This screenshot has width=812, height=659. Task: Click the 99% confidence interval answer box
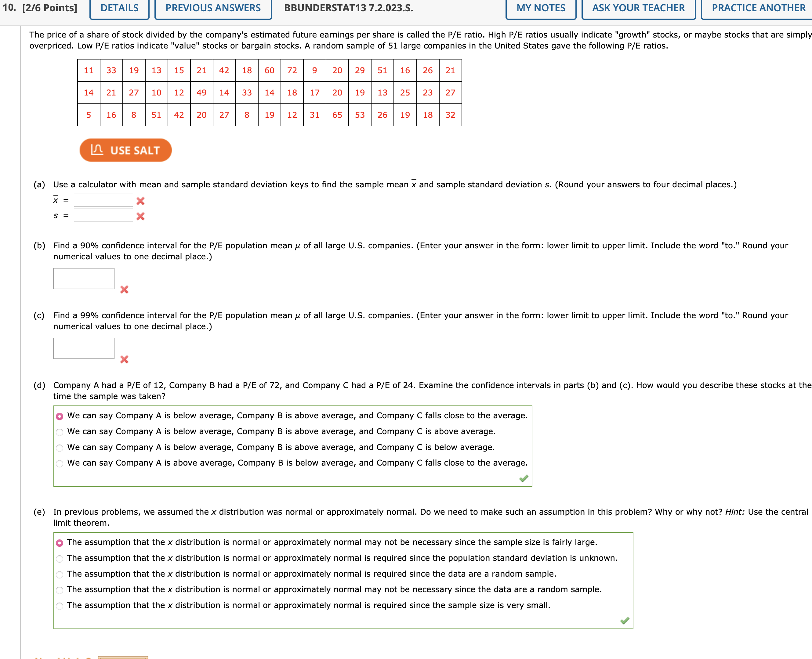(84, 348)
